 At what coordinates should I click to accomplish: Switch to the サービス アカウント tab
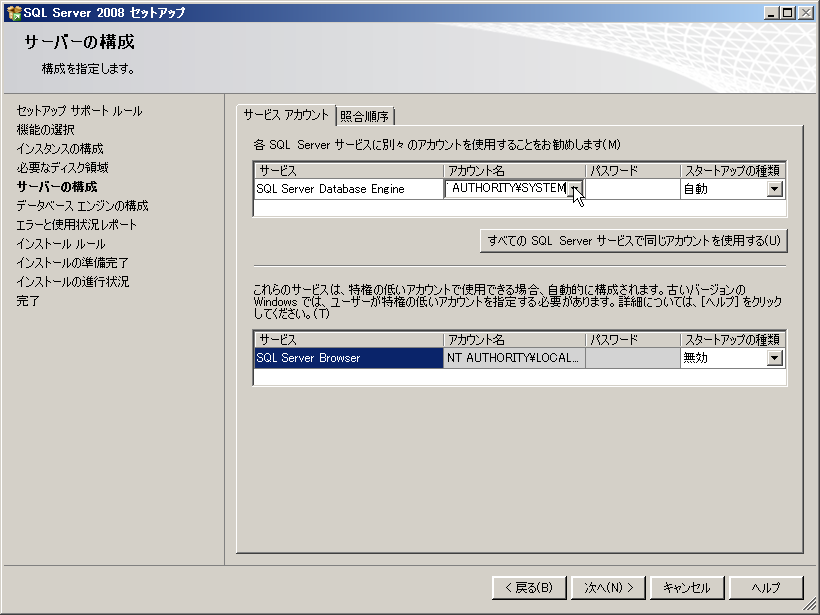(x=286, y=115)
